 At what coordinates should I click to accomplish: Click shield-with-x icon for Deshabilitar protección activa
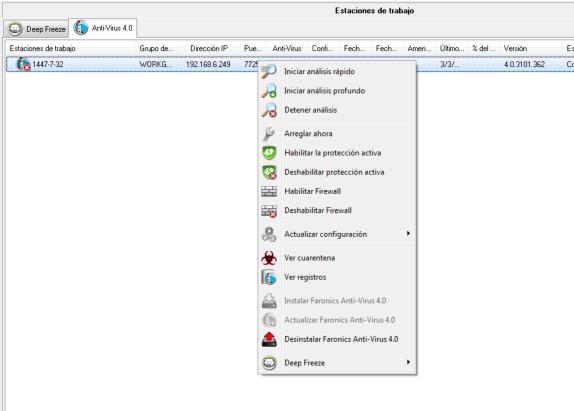(269, 172)
